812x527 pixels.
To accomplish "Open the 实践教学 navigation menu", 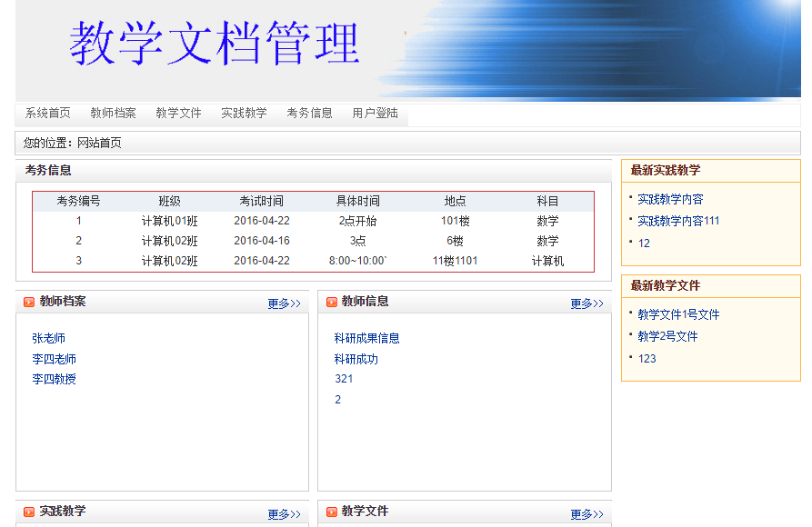I will coord(245,114).
